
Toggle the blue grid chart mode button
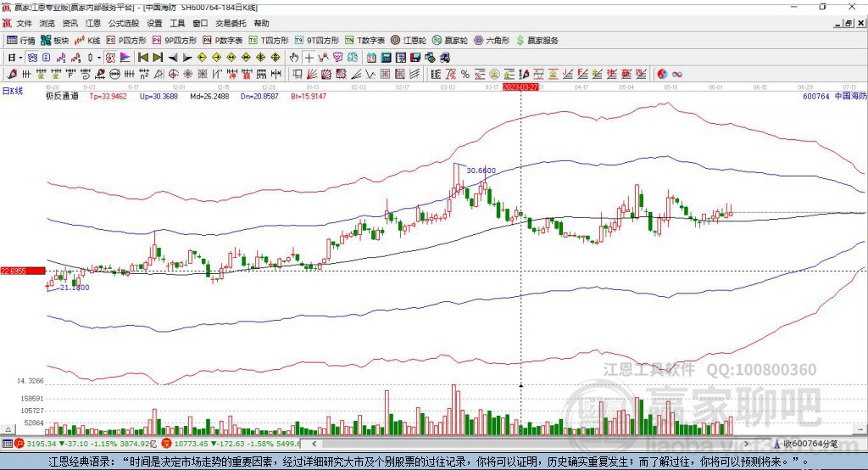click(32, 58)
